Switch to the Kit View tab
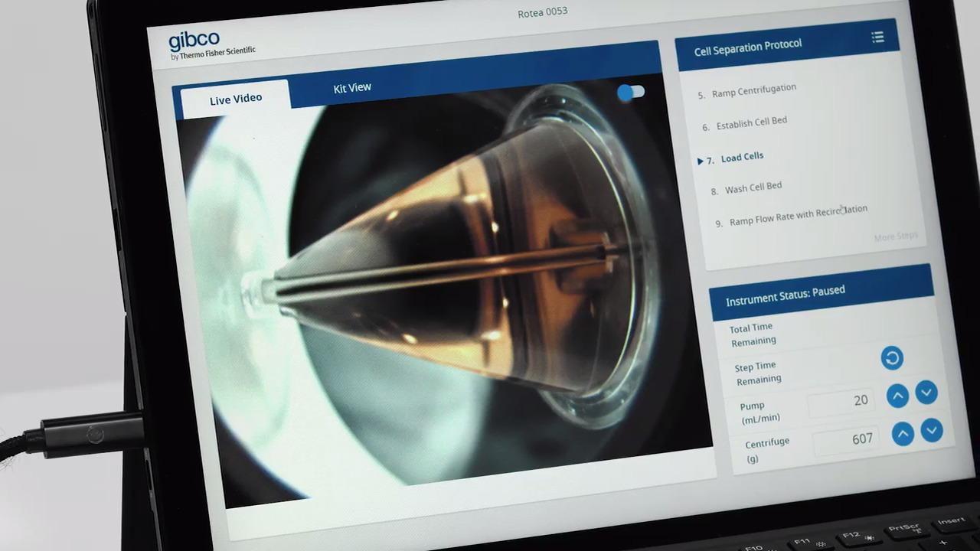This screenshot has width=980, height=551. [352, 88]
